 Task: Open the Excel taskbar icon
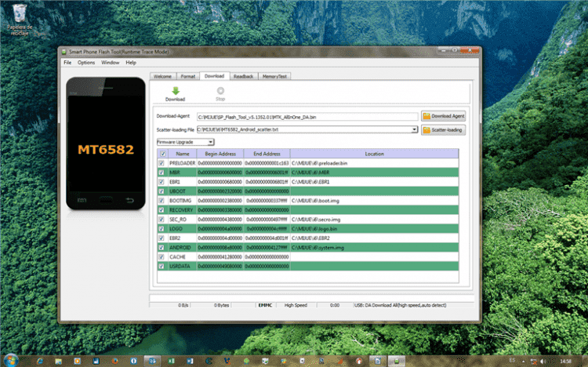pyautogui.click(x=172, y=361)
